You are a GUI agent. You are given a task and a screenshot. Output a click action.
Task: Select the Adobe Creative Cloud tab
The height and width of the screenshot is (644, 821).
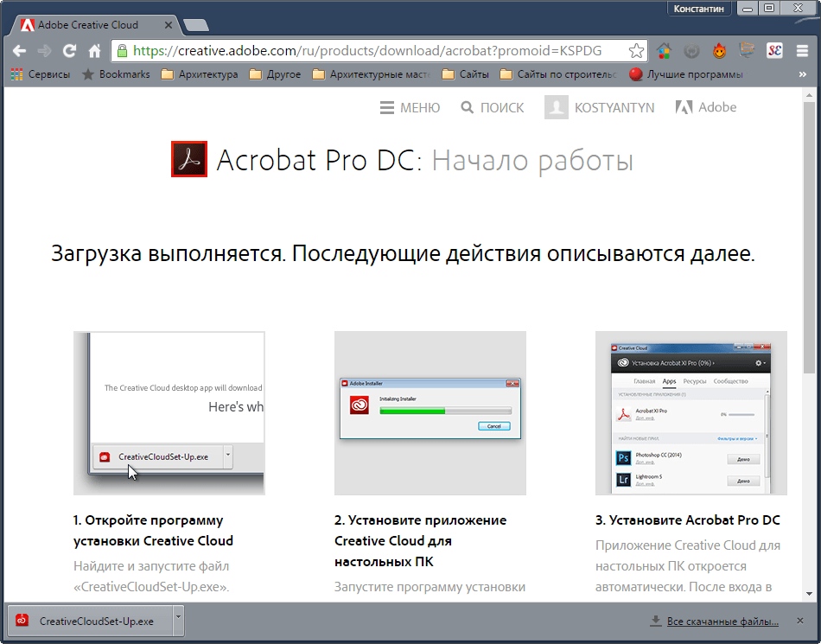pos(94,24)
